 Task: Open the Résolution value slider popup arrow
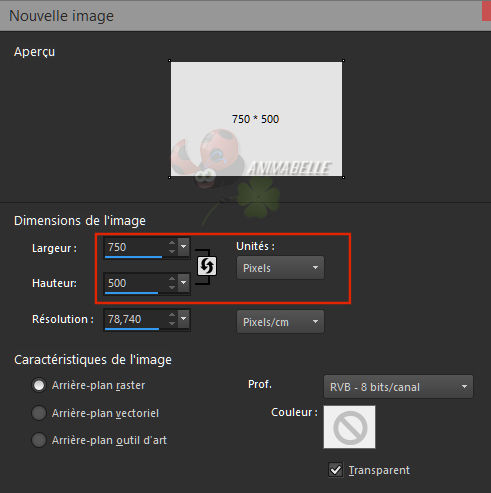click(183, 318)
